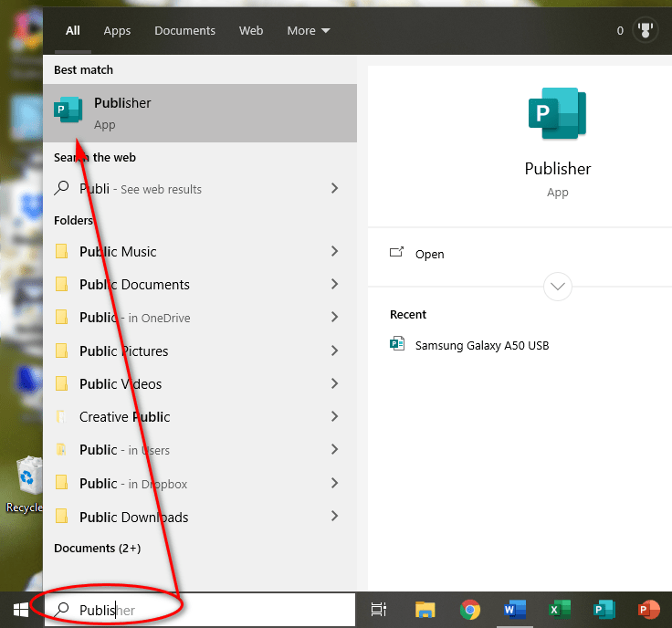
Task: Click the Windows Start button
Action: [20, 609]
